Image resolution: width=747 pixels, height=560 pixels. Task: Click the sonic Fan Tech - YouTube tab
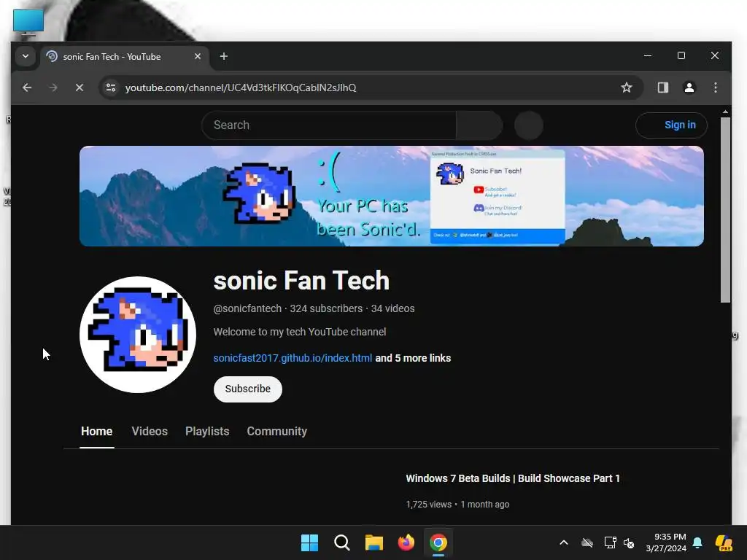(124, 57)
